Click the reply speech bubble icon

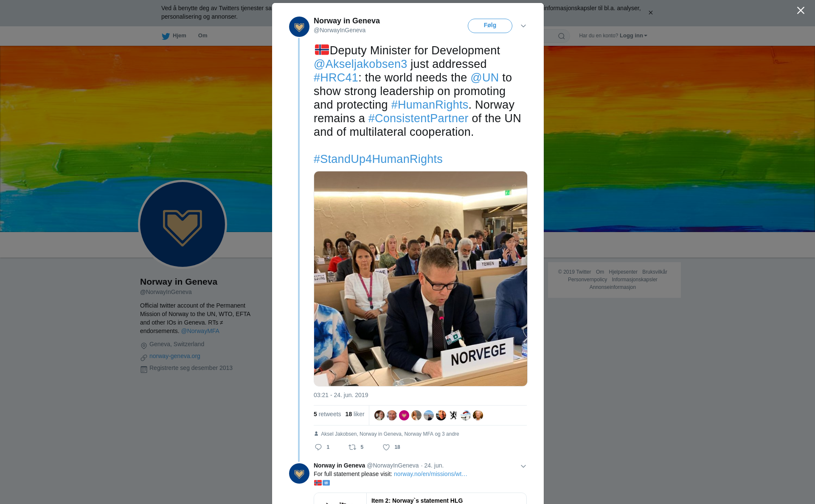[318, 447]
